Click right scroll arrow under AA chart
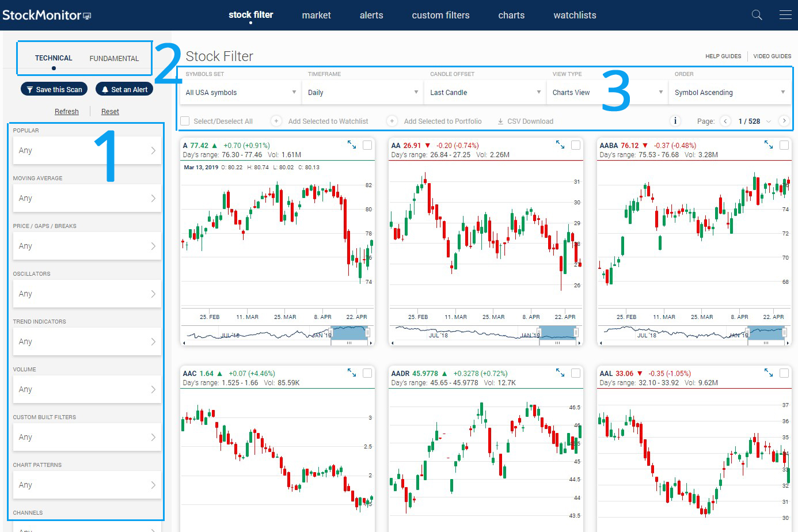The height and width of the screenshot is (532, 798). (x=579, y=343)
